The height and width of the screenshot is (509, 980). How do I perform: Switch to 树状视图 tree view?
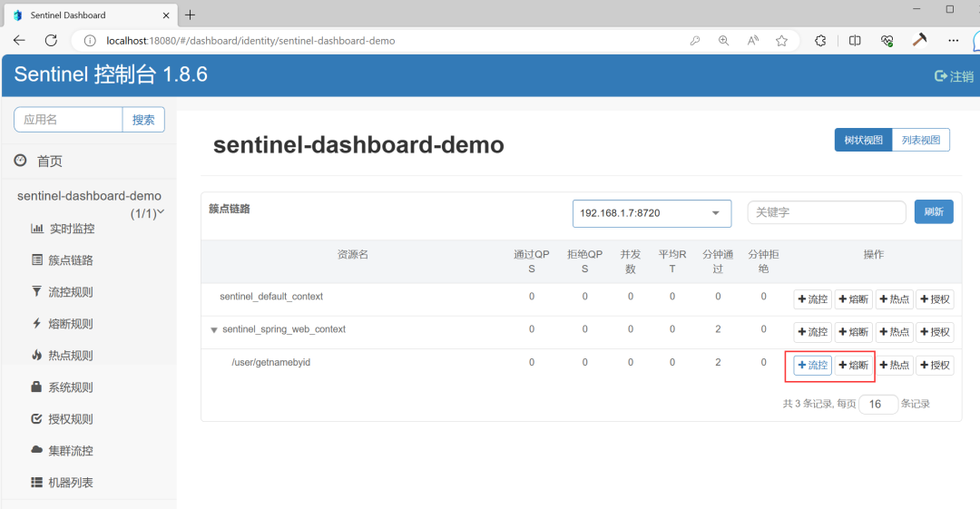(x=863, y=140)
